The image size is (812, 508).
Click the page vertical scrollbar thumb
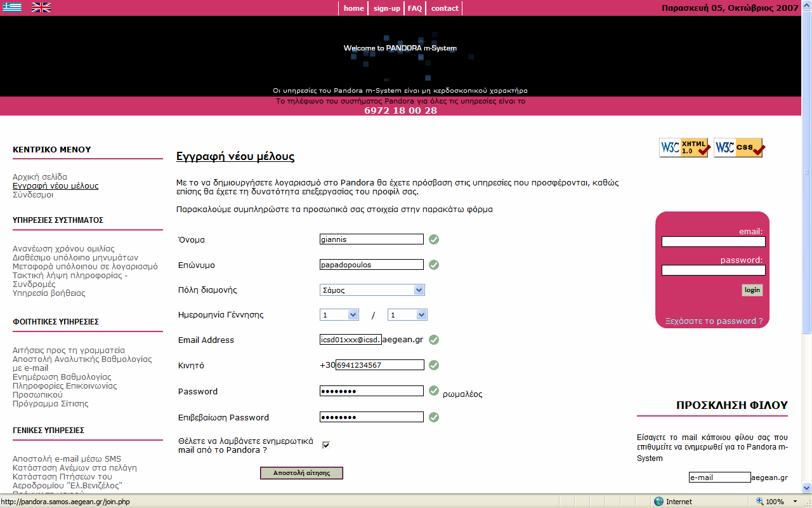tap(807, 171)
